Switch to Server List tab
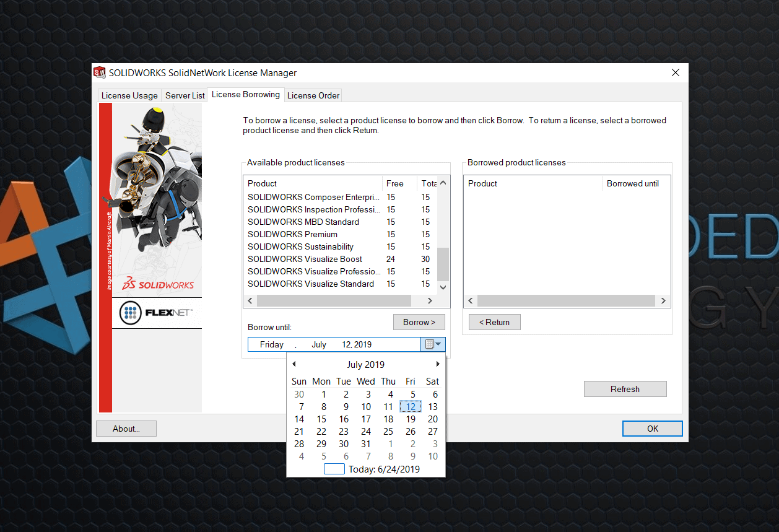Viewport: 779px width, 532px height. coord(185,95)
